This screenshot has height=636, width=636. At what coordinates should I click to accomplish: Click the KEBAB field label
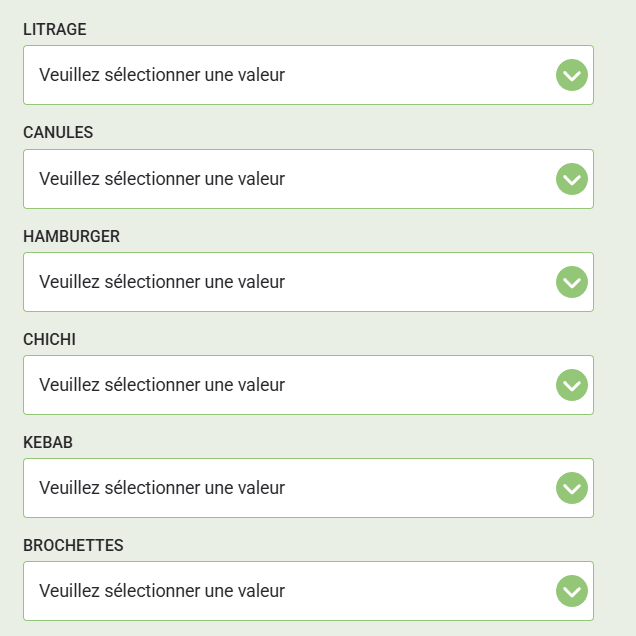coord(48,443)
